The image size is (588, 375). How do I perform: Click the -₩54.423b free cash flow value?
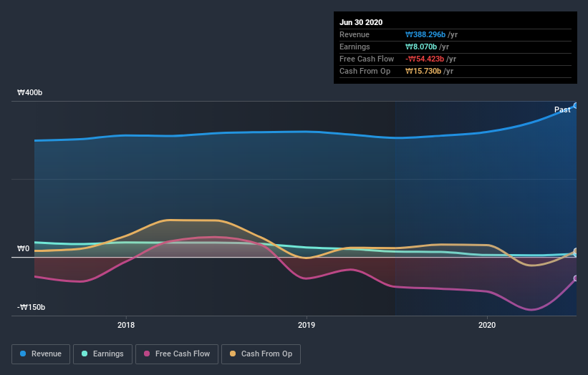click(425, 59)
